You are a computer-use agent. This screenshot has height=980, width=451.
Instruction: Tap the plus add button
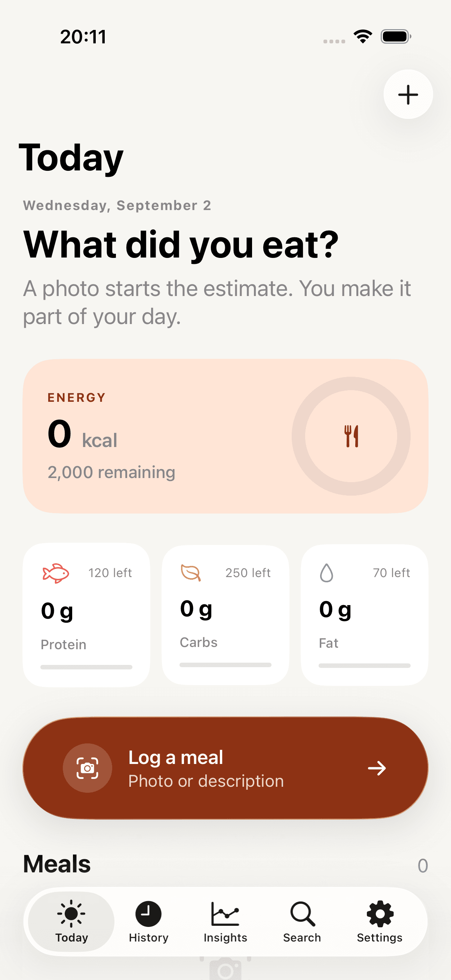click(x=408, y=94)
